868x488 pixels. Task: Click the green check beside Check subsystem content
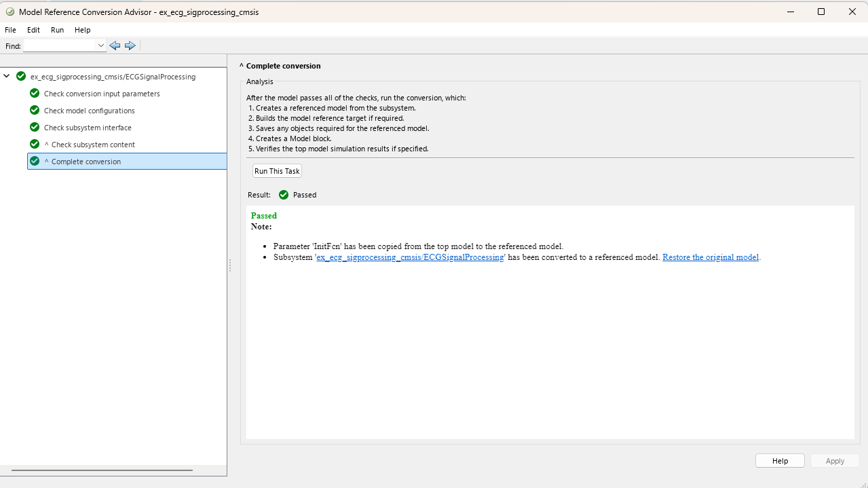[x=35, y=145]
